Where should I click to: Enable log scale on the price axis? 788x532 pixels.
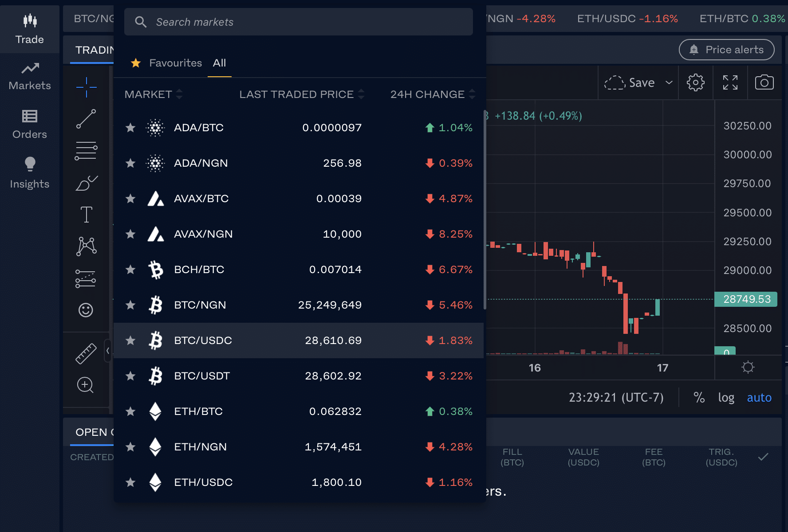(x=726, y=398)
